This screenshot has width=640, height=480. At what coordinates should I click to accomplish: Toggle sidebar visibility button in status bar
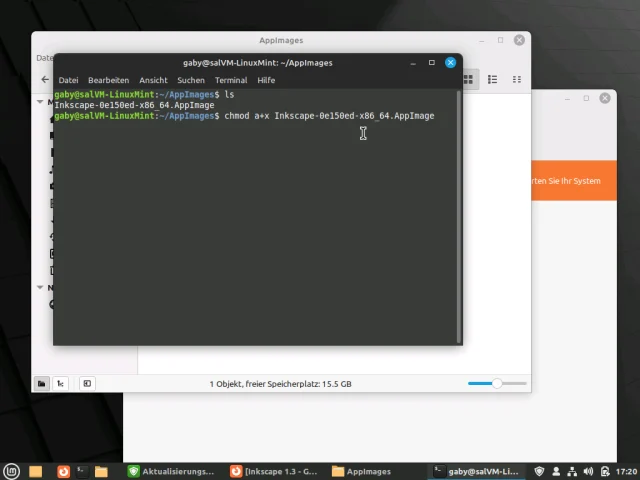click(87, 383)
